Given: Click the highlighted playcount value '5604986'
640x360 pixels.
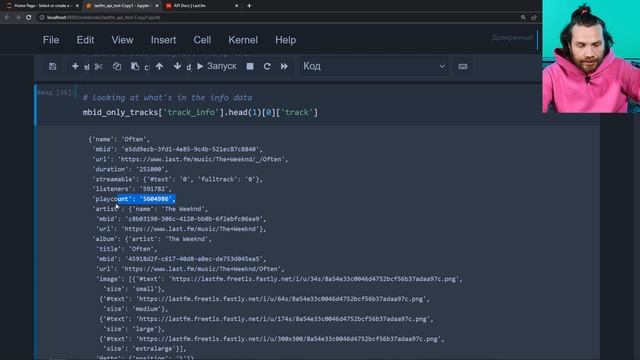Looking at the screenshot, I should click(x=157, y=199).
